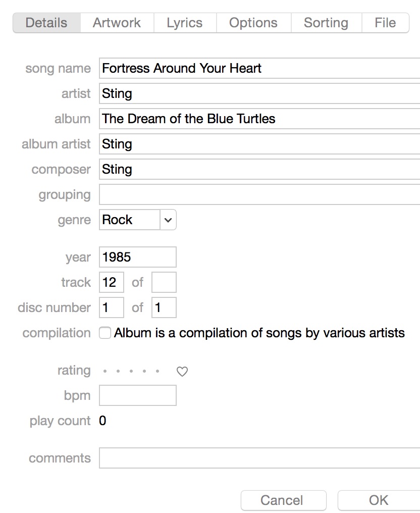The height and width of the screenshot is (513, 420).
Task: Click the bpm input box
Action: pyautogui.click(x=138, y=395)
